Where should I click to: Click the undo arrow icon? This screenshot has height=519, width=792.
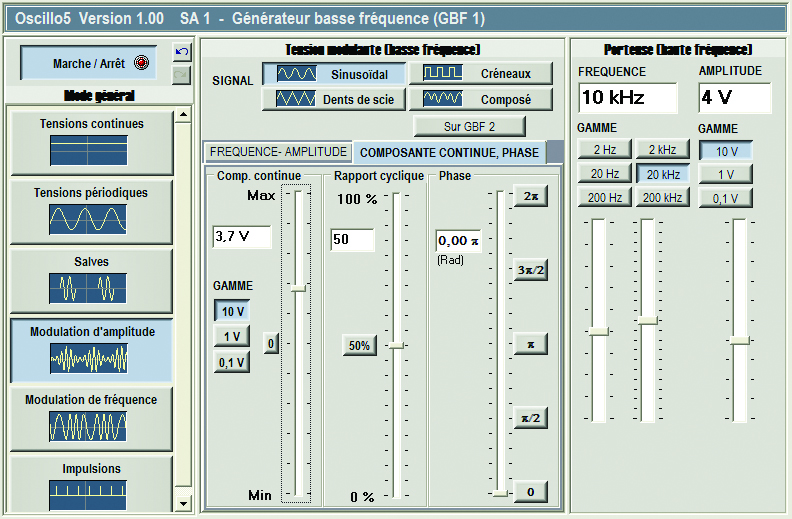[181, 52]
